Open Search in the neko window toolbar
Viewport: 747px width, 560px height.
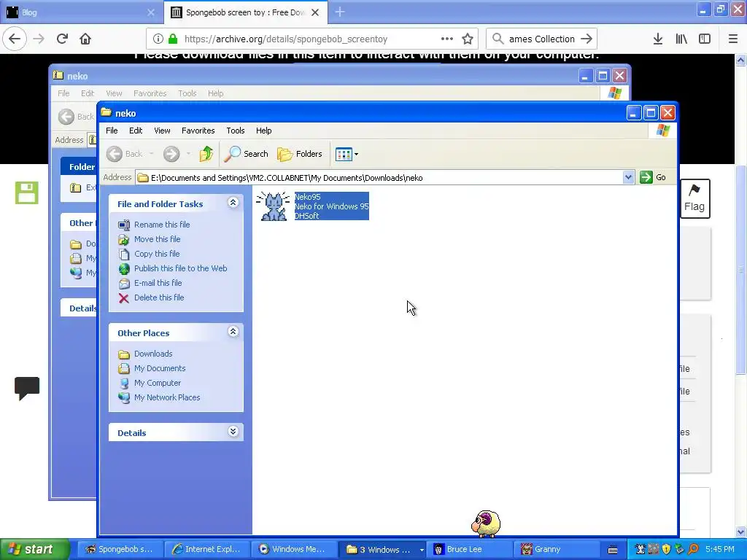(247, 154)
